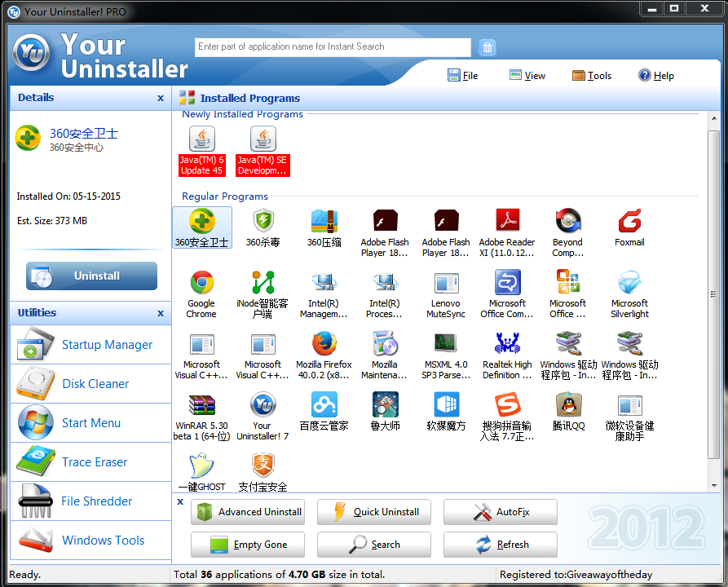The image size is (728, 587).
Task: Click the Quick Uninstall button
Action: [x=374, y=512]
